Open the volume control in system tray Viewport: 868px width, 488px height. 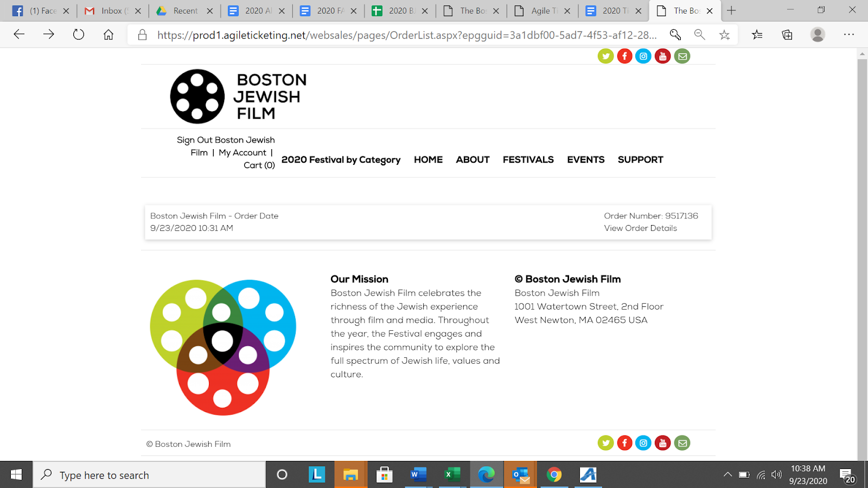point(777,475)
